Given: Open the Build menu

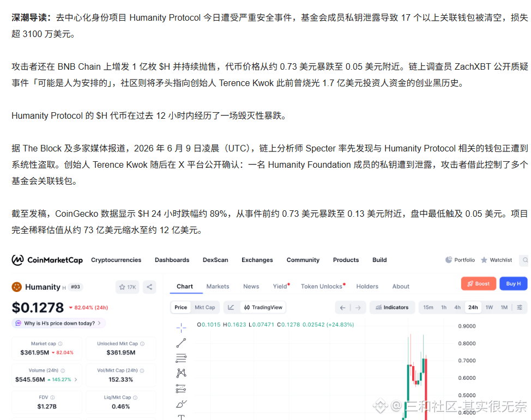Looking at the screenshot, I should (379, 260).
